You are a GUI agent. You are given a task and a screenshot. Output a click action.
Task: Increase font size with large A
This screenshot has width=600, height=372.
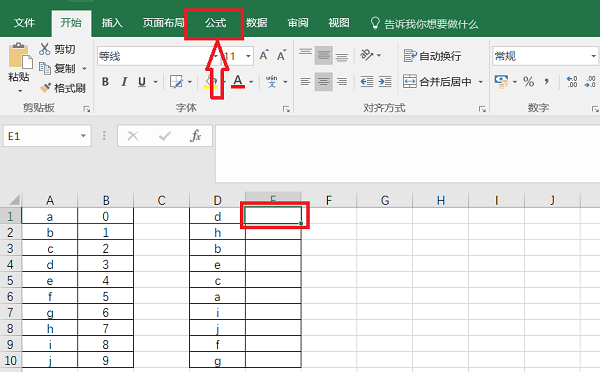click(264, 55)
